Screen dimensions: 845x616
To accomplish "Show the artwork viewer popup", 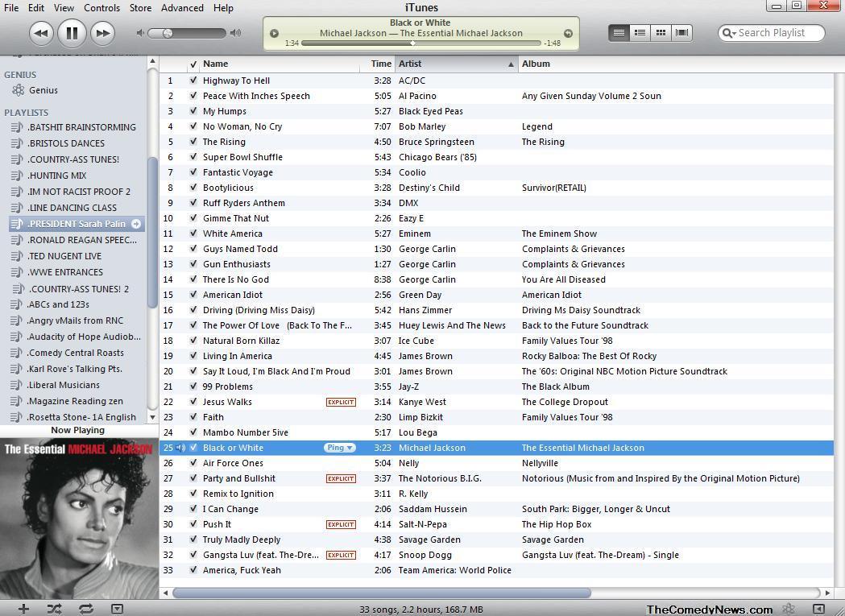I will (x=117, y=610).
